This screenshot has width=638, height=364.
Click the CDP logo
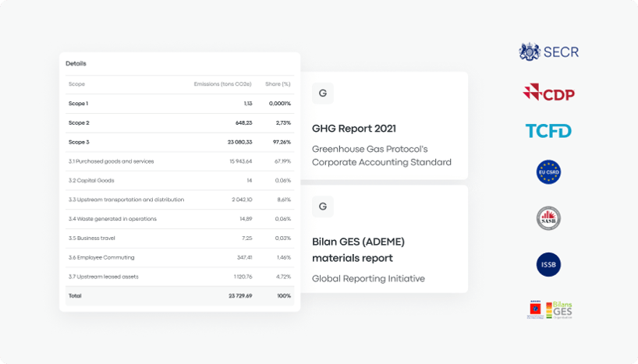coord(548,93)
